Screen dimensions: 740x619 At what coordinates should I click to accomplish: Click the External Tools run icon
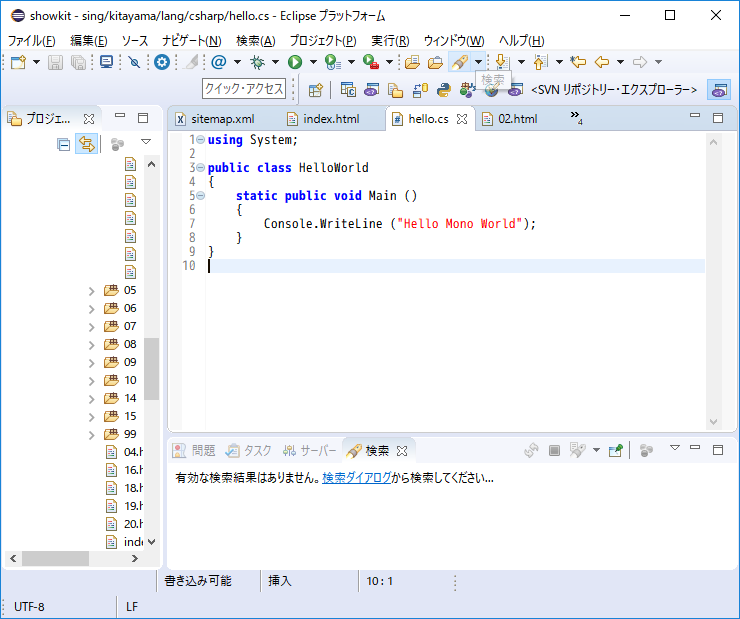point(371,62)
